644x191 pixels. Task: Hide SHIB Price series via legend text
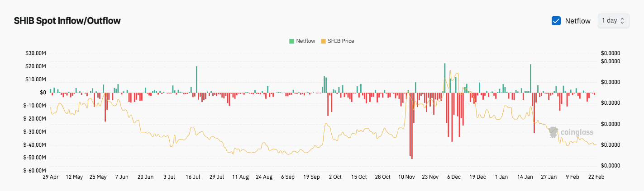point(341,41)
